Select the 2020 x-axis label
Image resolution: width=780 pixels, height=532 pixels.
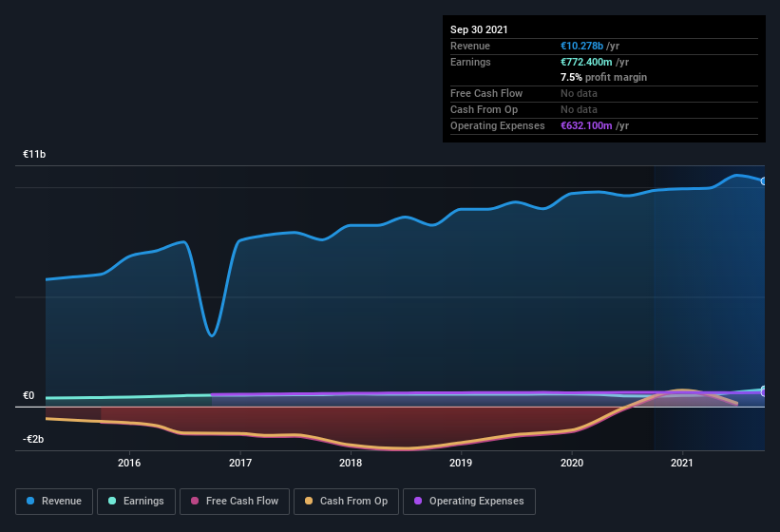coord(572,463)
